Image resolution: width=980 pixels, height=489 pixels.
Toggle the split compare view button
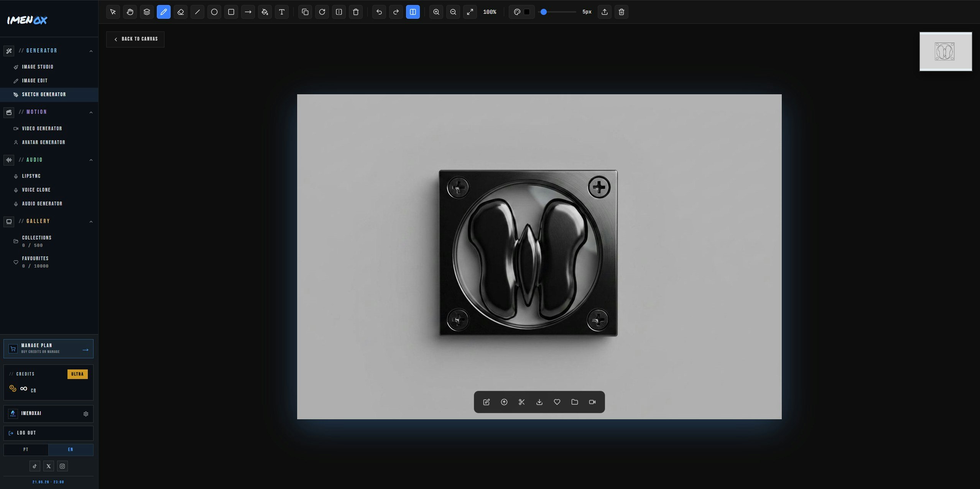point(413,12)
